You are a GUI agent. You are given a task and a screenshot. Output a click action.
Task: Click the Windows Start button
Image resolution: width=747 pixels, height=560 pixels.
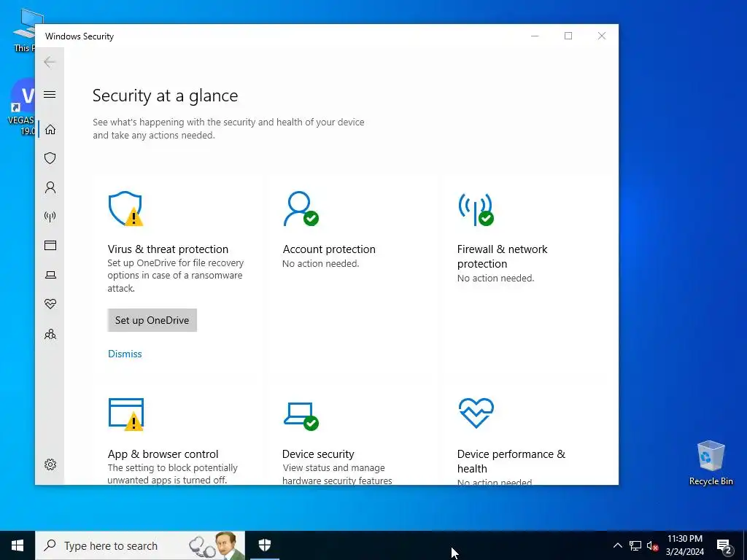click(18, 545)
